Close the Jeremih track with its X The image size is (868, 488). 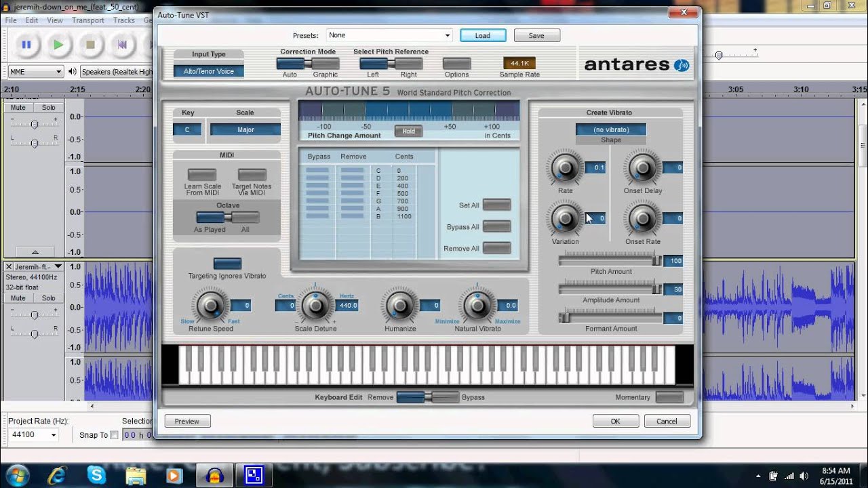tap(9, 267)
